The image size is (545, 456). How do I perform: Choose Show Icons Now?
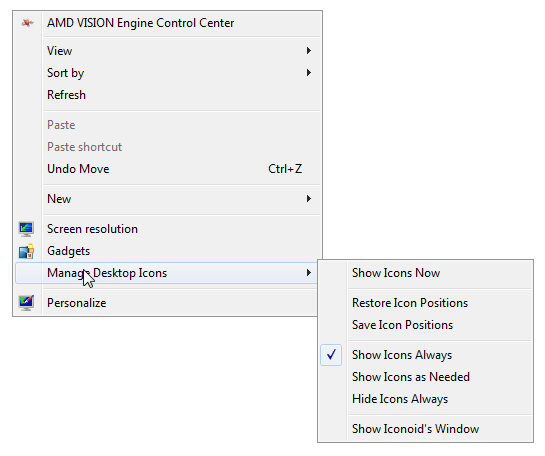click(396, 273)
